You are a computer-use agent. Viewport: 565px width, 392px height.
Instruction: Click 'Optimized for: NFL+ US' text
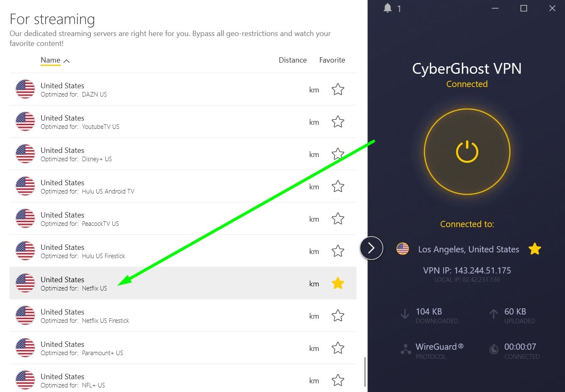[73, 385]
